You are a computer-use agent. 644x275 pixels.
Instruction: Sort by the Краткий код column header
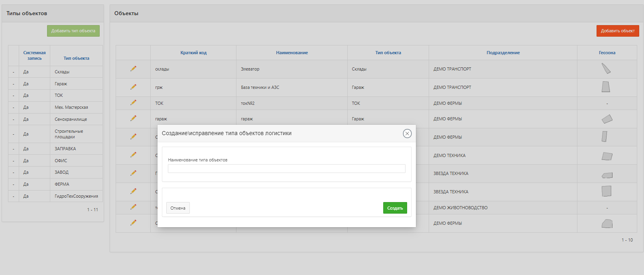click(x=193, y=53)
